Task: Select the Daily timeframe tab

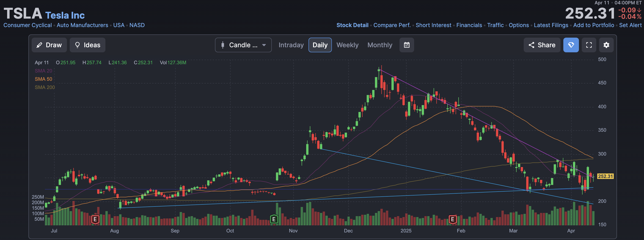Action: pos(320,45)
